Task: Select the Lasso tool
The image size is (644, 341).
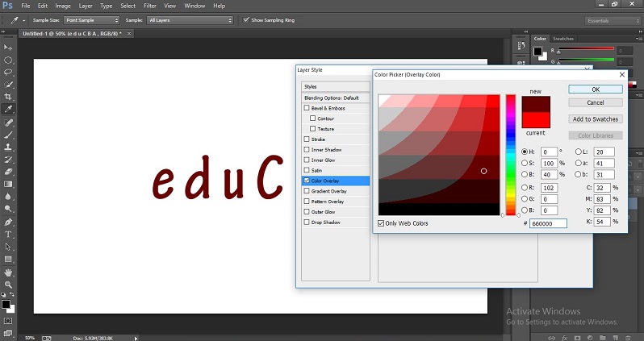Action: [8, 73]
